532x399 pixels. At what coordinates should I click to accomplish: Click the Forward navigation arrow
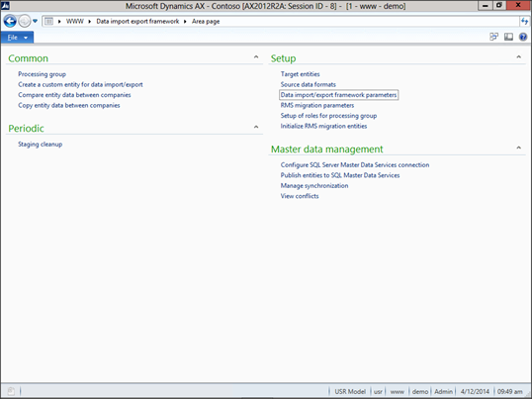(24, 21)
